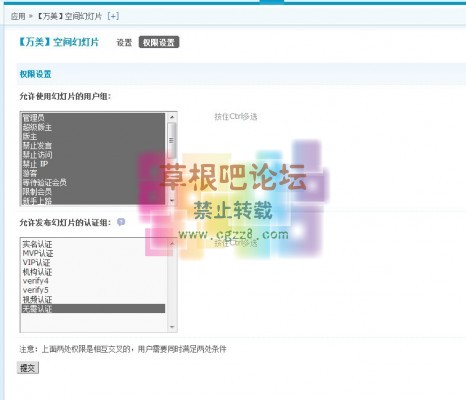The height and width of the screenshot is (400, 466).
Task: Click the help bubble icon beside 认证组 label
Action: point(121,222)
